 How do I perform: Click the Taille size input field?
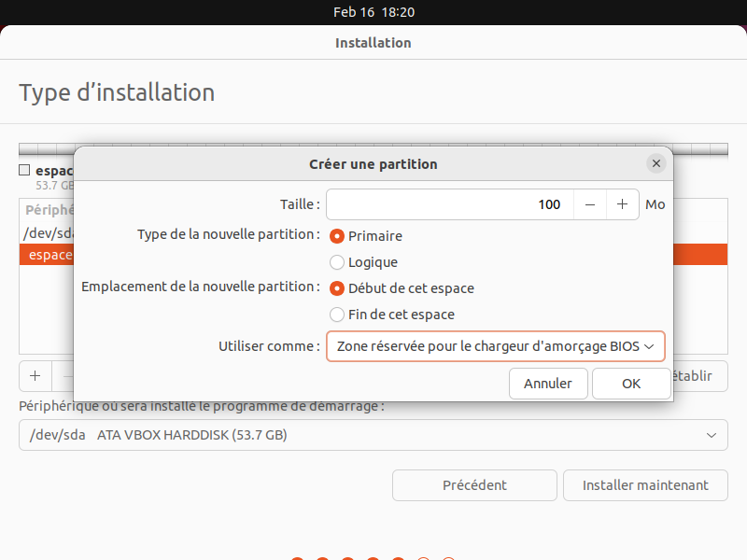coord(448,204)
